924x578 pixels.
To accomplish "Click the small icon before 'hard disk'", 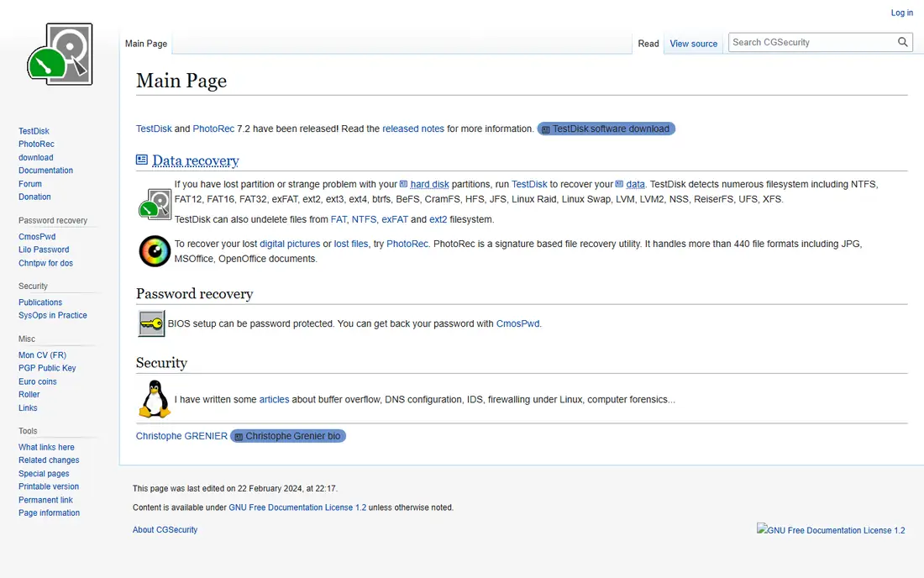I will pos(404,184).
